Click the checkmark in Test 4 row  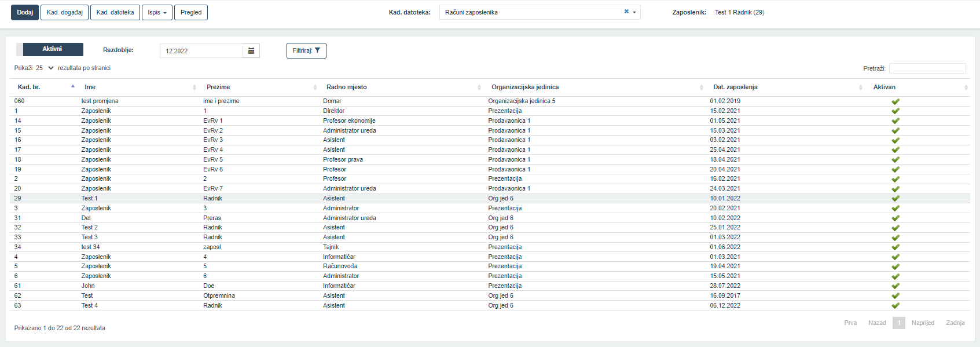[895, 306]
